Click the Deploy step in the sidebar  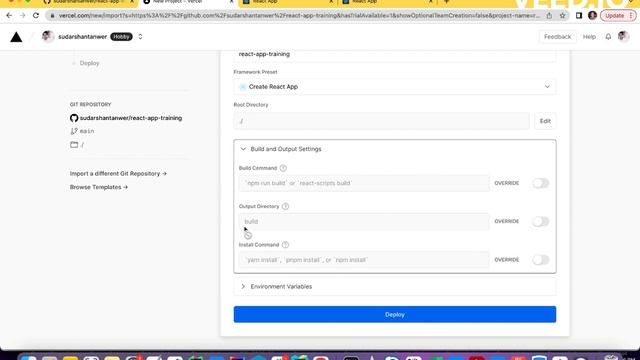89,63
